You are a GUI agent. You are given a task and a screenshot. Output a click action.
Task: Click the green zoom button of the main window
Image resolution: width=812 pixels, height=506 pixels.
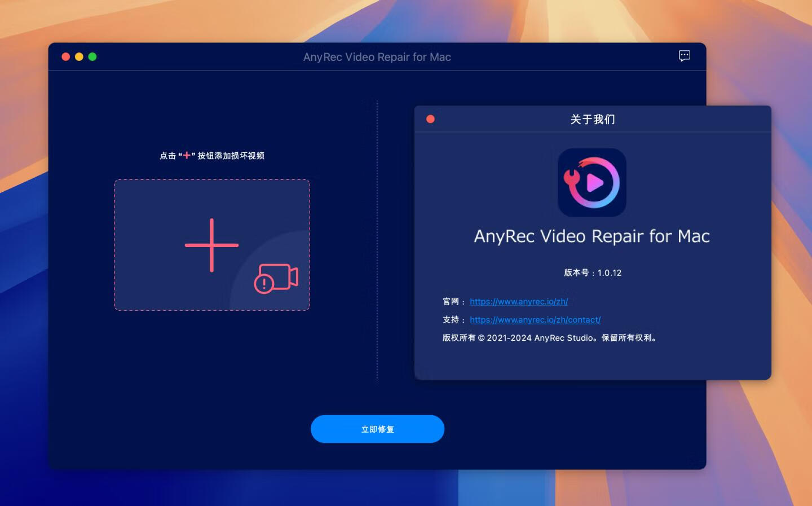point(92,56)
